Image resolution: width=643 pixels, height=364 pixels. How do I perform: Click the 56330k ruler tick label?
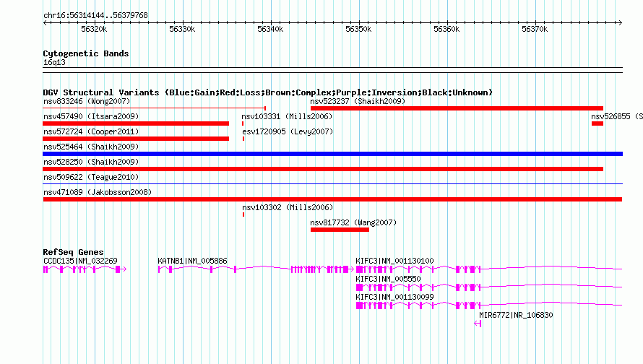click(182, 29)
